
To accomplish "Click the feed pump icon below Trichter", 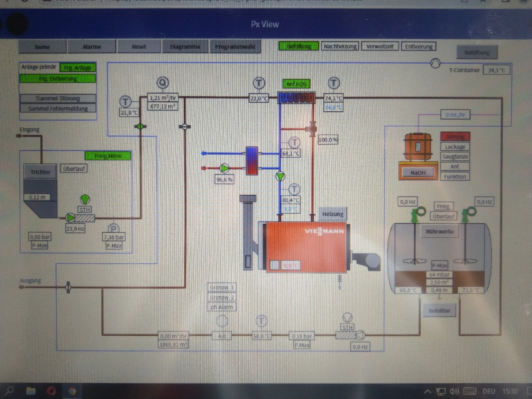I will [x=70, y=217].
